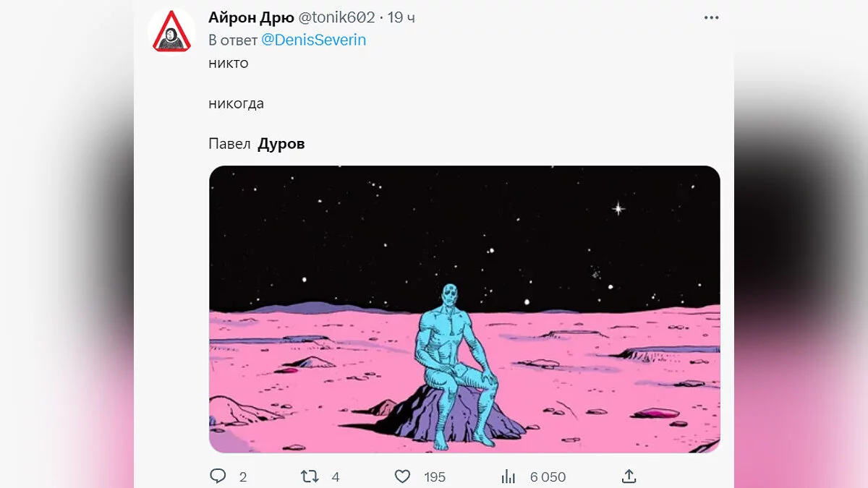Open the attached Mars comic image
The height and width of the screenshot is (488, 868).
tap(464, 309)
